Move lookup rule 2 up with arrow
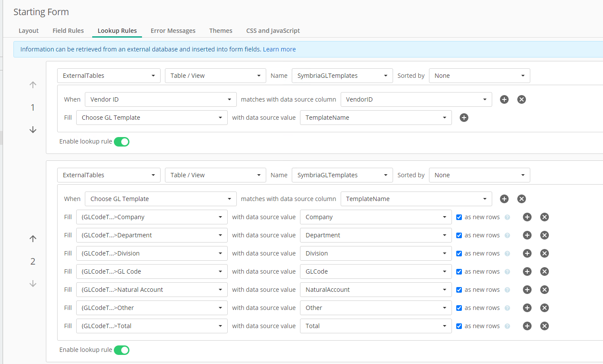This screenshot has width=603, height=364. [33, 239]
